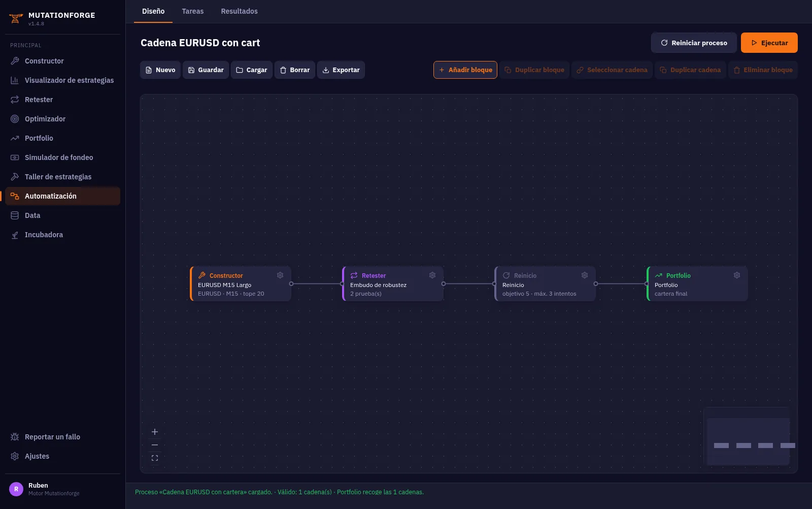Click the Nuevo toolbar button

160,70
